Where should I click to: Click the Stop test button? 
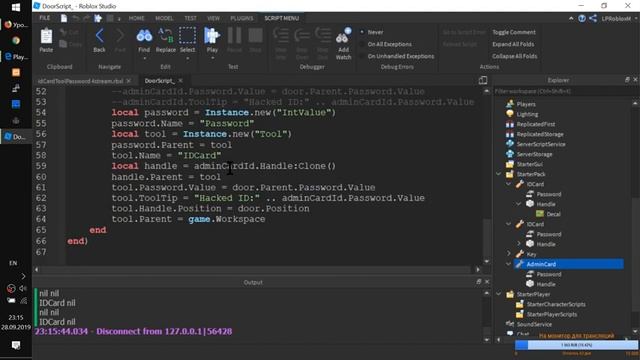[256, 36]
